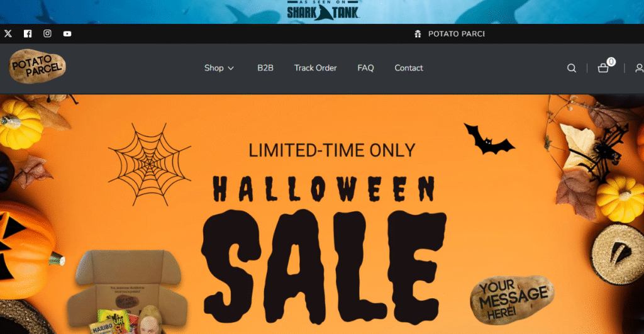Open the FAQ page
Image resolution: width=644 pixels, height=334 pixels.
coord(365,68)
